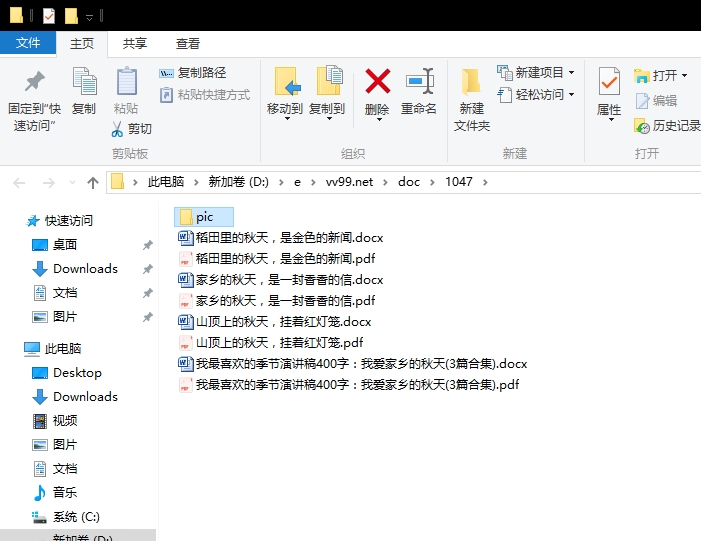The image size is (701, 541).
Task: Select Cut with scissors icon
Action: click(131, 129)
